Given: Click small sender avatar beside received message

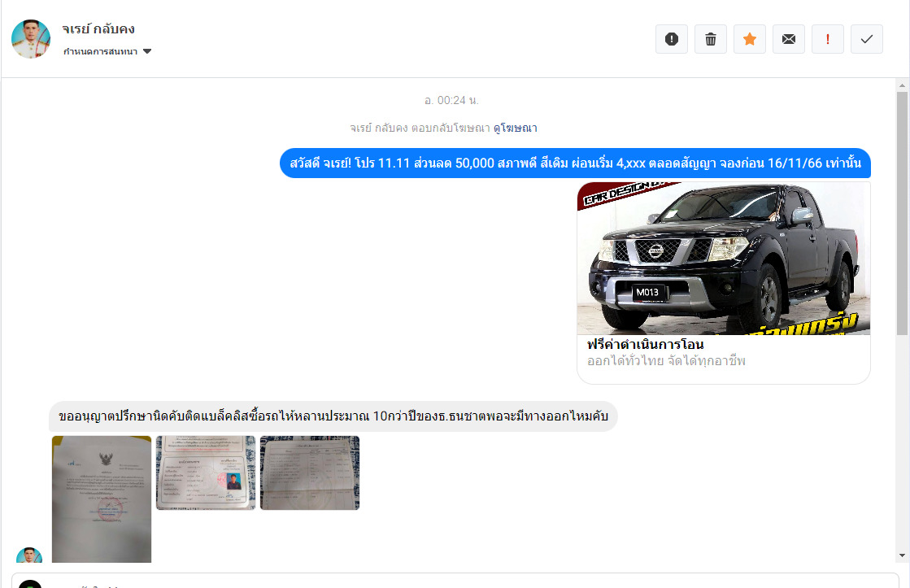Looking at the screenshot, I should tap(29, 555).
